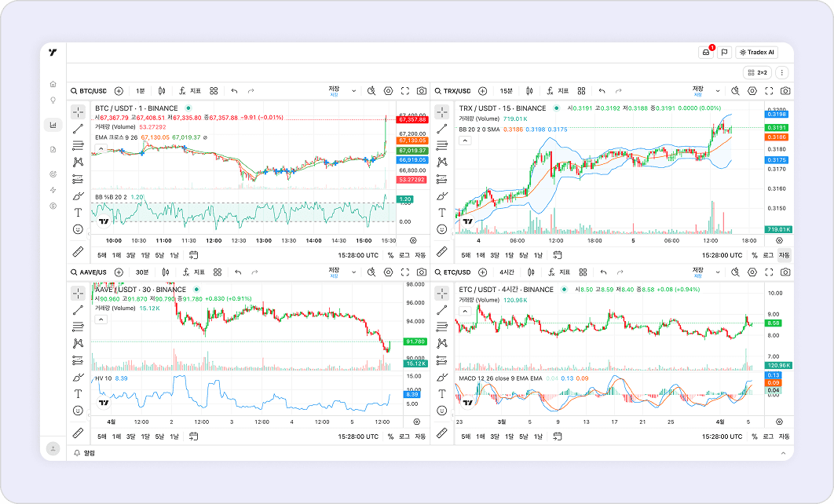The height and width of the screenshot is (504, 834).
Task: Select the ruler measure tool in ETC chart
Action: click(x=442, y=433)
